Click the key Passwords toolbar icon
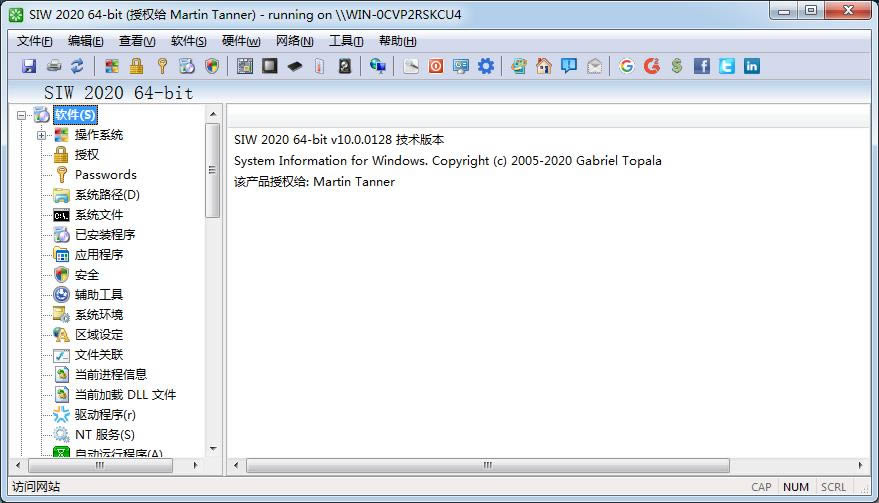 pos(162,66)
